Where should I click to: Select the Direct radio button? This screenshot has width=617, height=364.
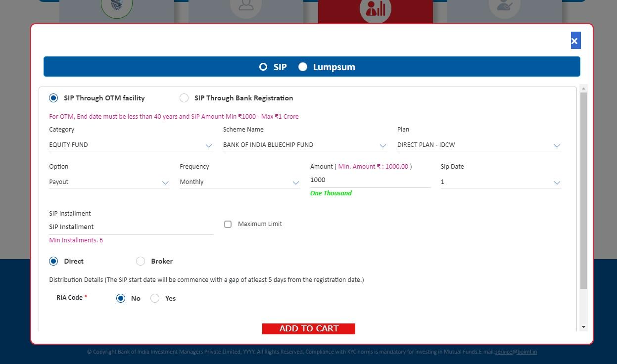coord(53,261)
